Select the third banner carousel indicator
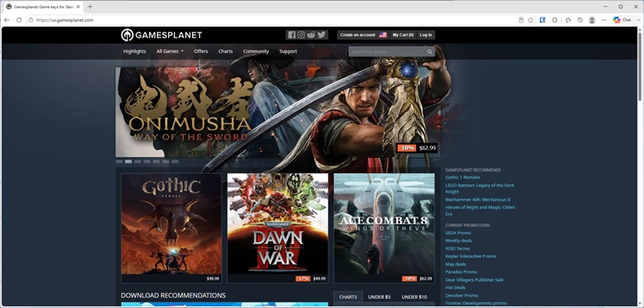644x308 pixels. click(137, 161)
